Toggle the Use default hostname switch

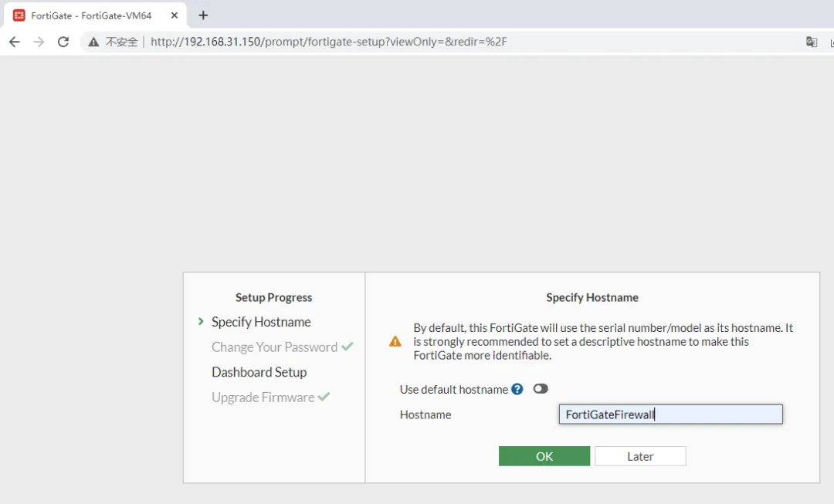[541, 389]
